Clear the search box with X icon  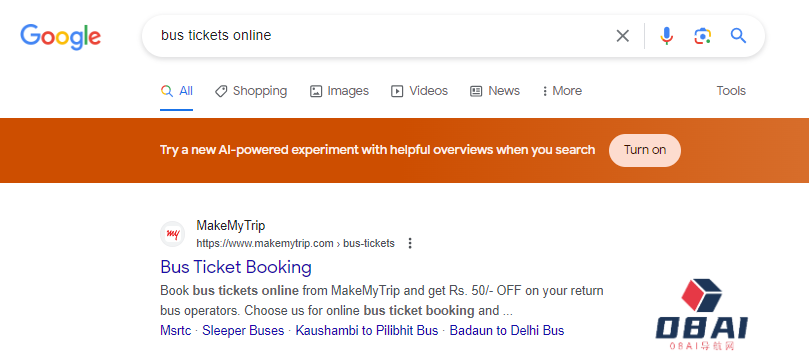(623, 36)
